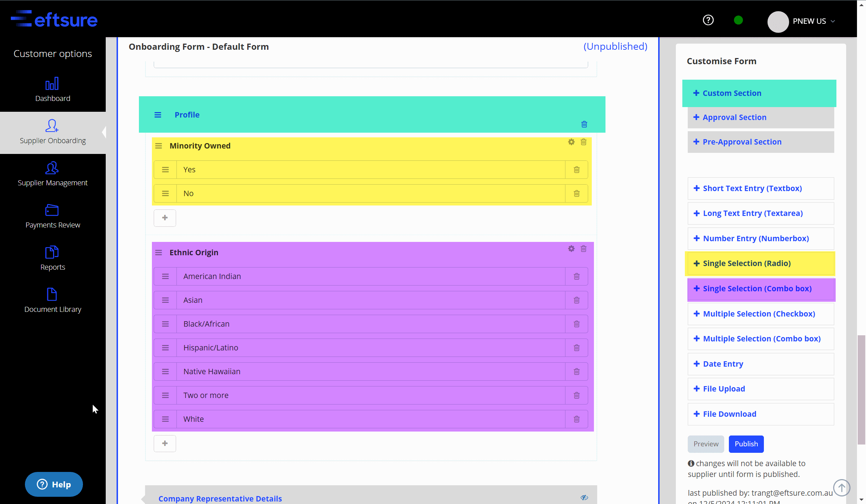Add a new option to Ethnic Origin
The image size is (866, 504).
165,443
